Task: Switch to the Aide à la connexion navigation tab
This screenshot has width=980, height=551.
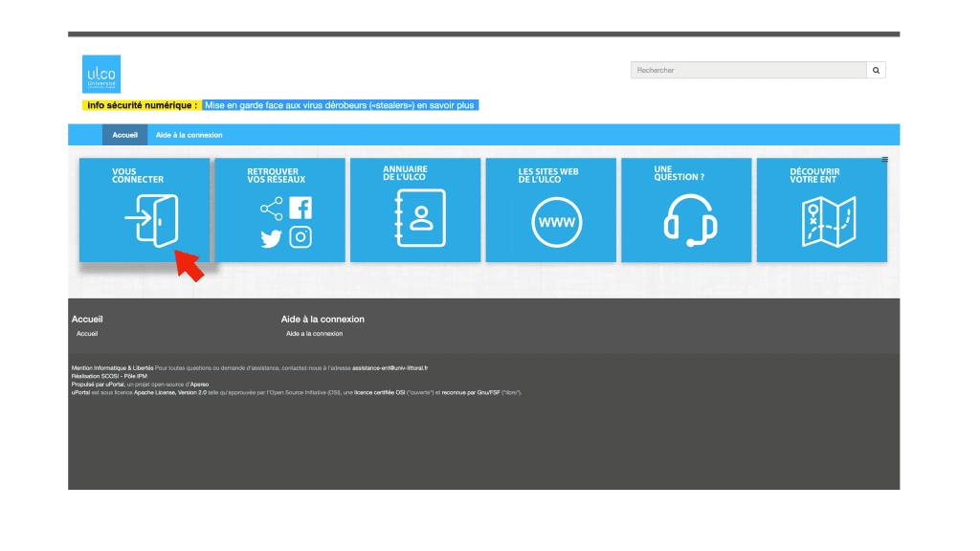Action: [x=189, y=135]
